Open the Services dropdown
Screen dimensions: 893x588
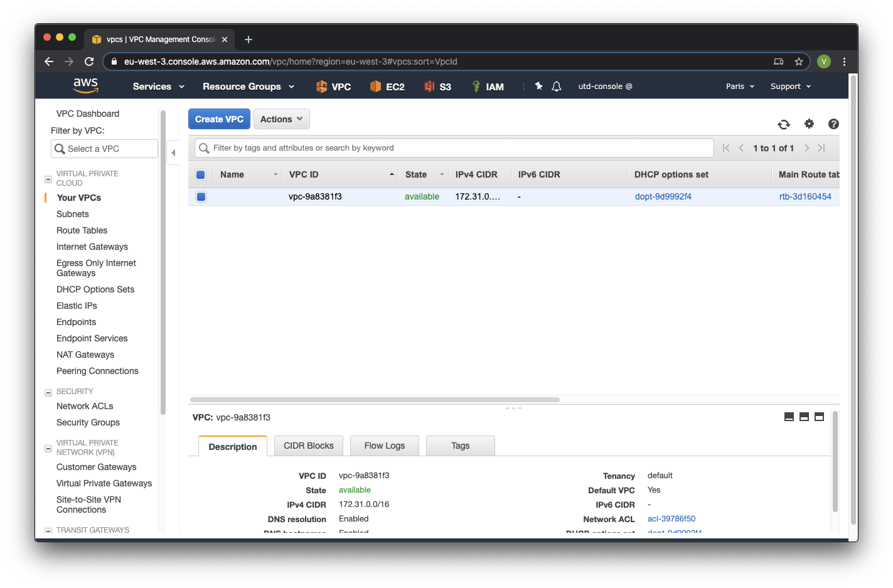click(159, 87)
